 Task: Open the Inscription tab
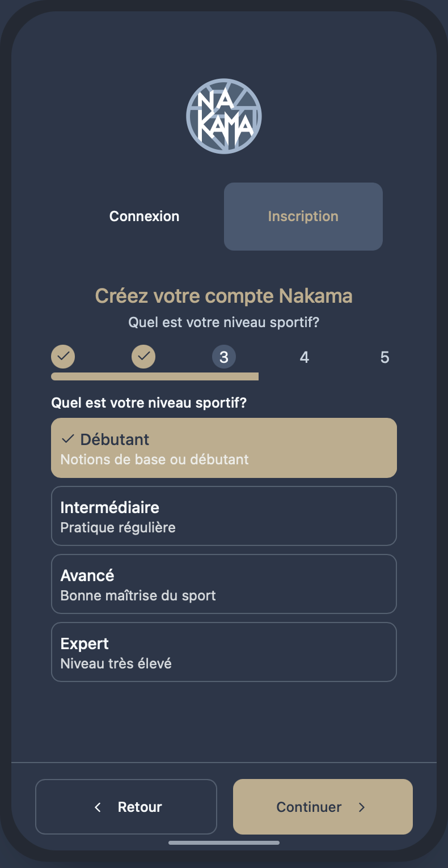(303, 216)
